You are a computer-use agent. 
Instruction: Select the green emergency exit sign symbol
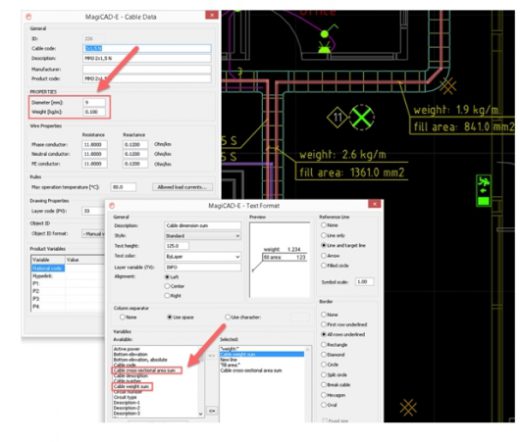click(483, 190)
